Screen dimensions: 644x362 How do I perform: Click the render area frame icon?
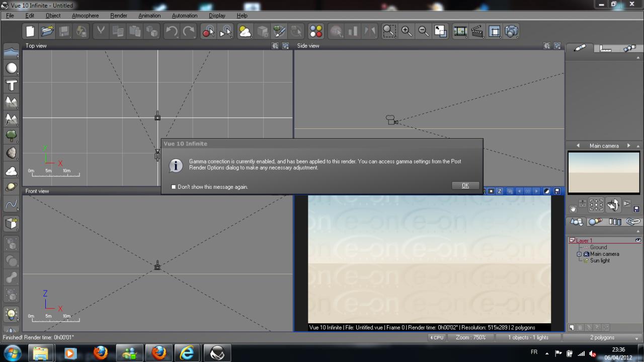click(495, 31)
